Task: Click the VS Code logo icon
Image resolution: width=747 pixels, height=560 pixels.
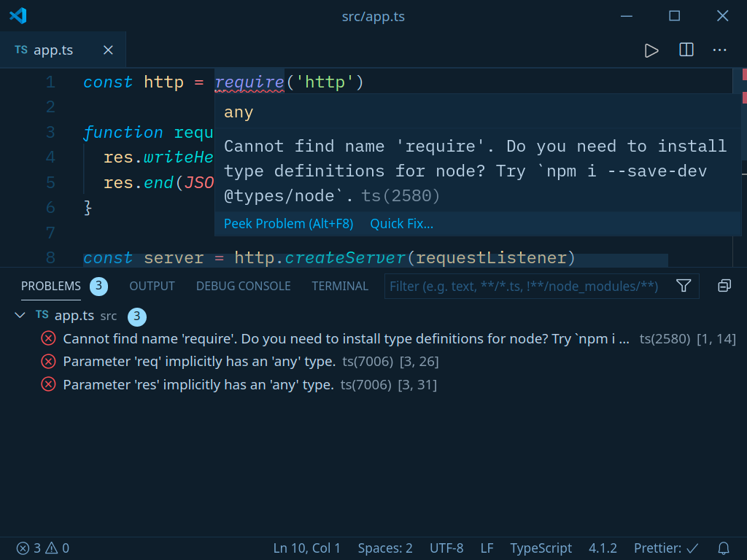Action: point(18,16)
